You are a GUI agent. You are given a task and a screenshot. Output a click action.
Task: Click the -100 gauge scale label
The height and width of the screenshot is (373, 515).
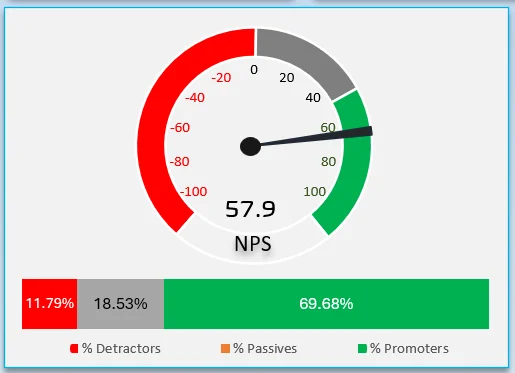click(x=193, y=192)
